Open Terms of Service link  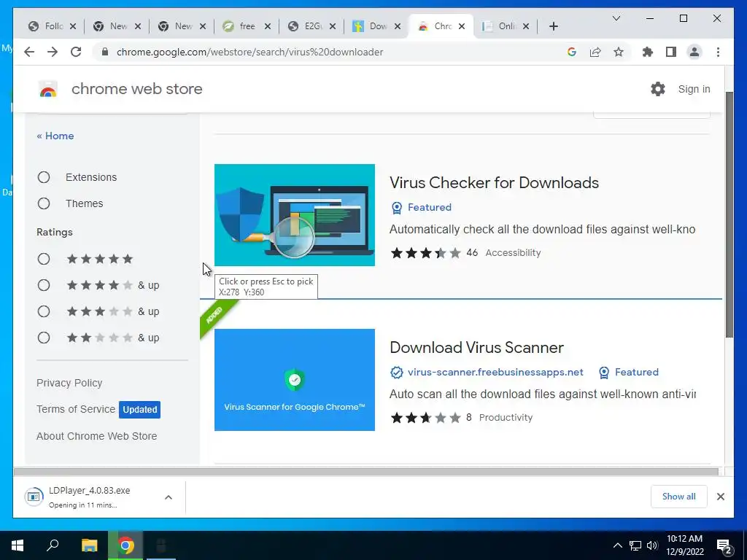(76, 409)
